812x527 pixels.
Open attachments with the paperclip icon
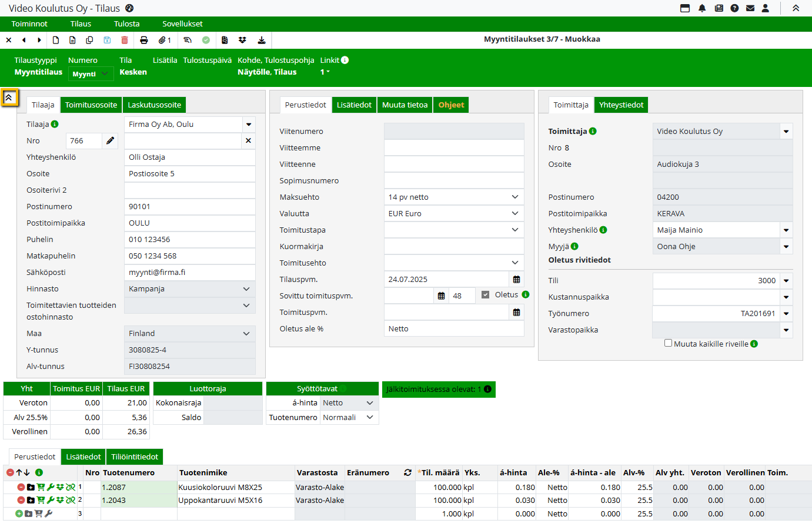click(162, 40)
